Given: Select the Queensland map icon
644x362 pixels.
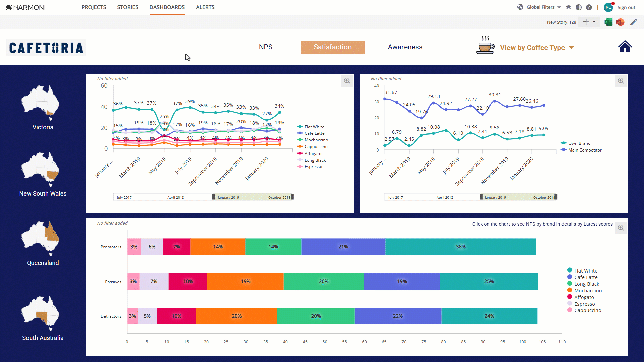Looking at the screenshot, I should pyautogui.click(x=40, y=238).
